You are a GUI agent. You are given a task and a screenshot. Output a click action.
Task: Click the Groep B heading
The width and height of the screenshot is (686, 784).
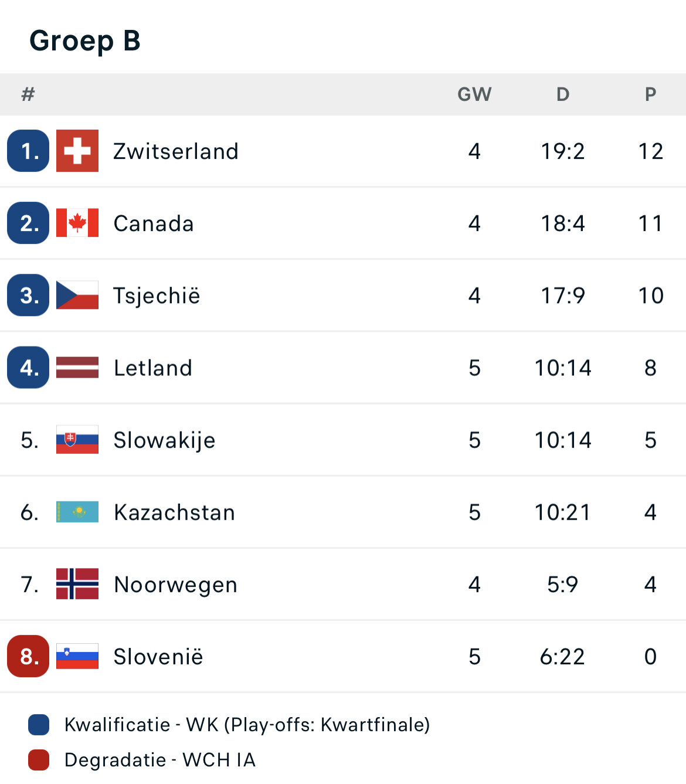tap(85, 41)
